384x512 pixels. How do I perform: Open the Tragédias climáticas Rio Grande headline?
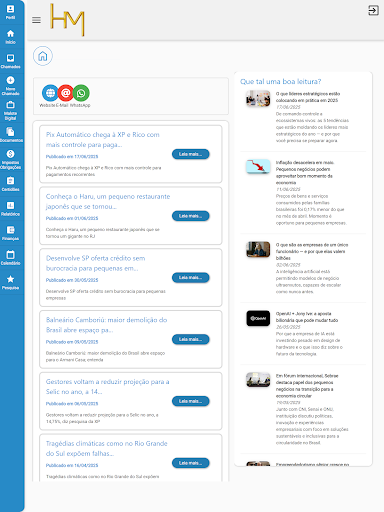click(x=107, y=448)
